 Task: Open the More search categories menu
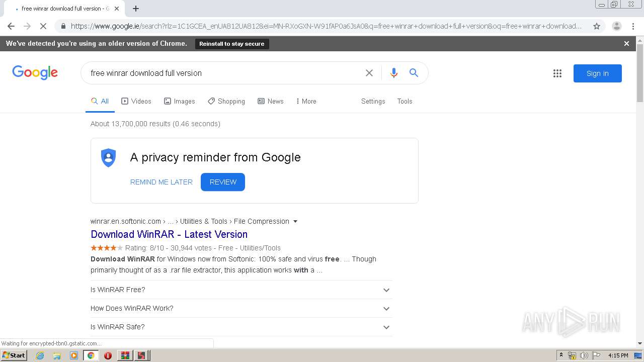(x=306, y=101)
